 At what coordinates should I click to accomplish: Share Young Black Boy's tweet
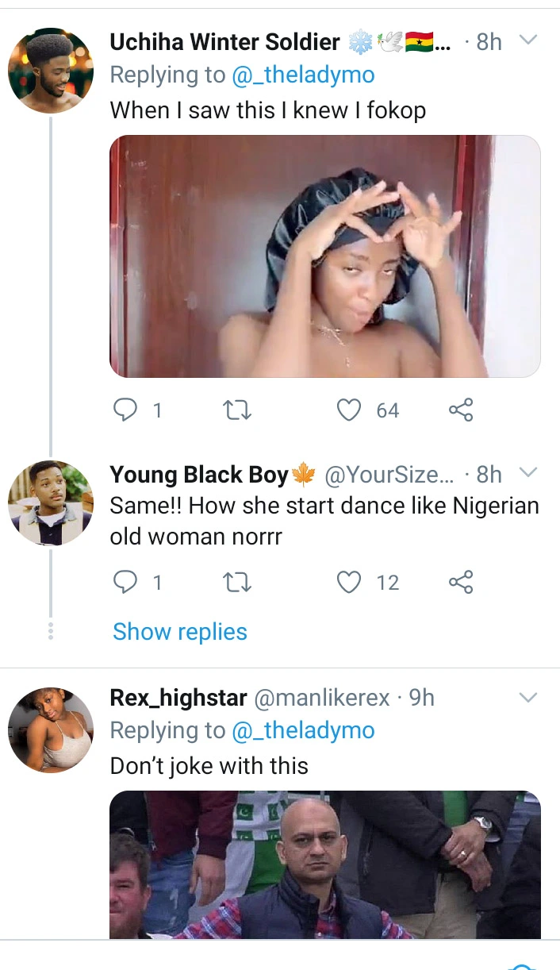[x=460, y=583]
